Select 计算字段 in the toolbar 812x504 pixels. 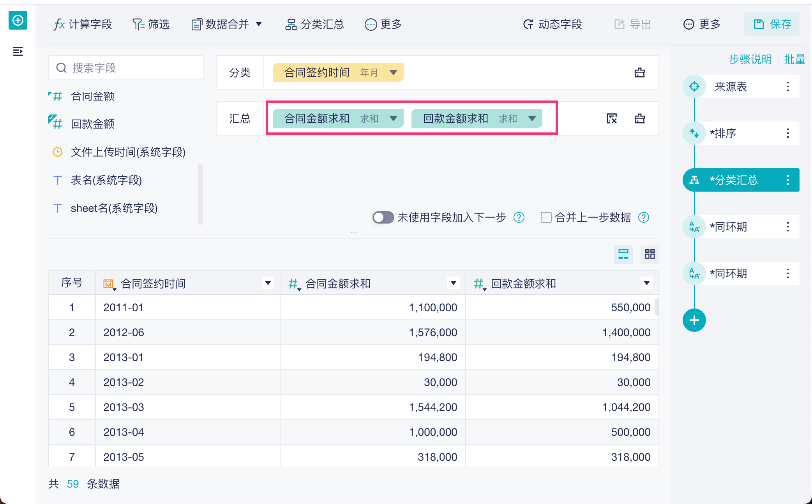[x=83, y=25]
